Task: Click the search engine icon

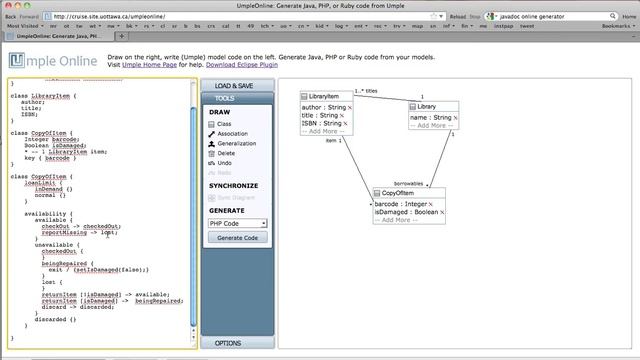Action: (491, 16)
